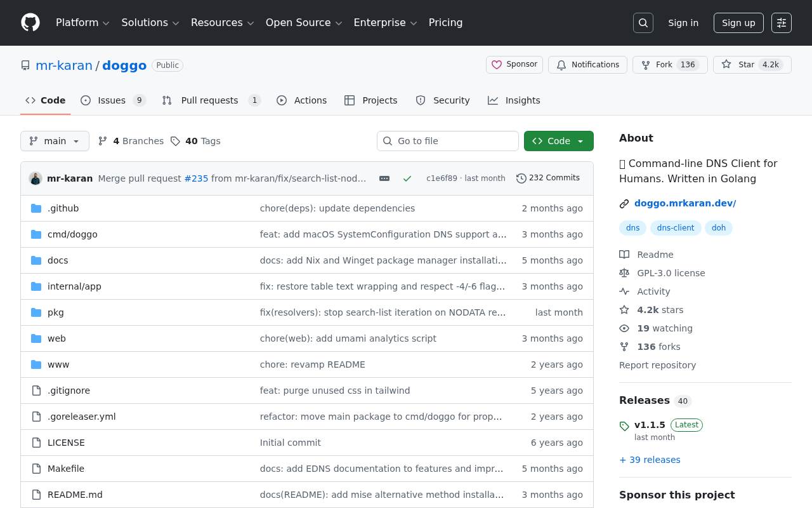Expand the truncated commit message ellipsis

pos(384,178)
